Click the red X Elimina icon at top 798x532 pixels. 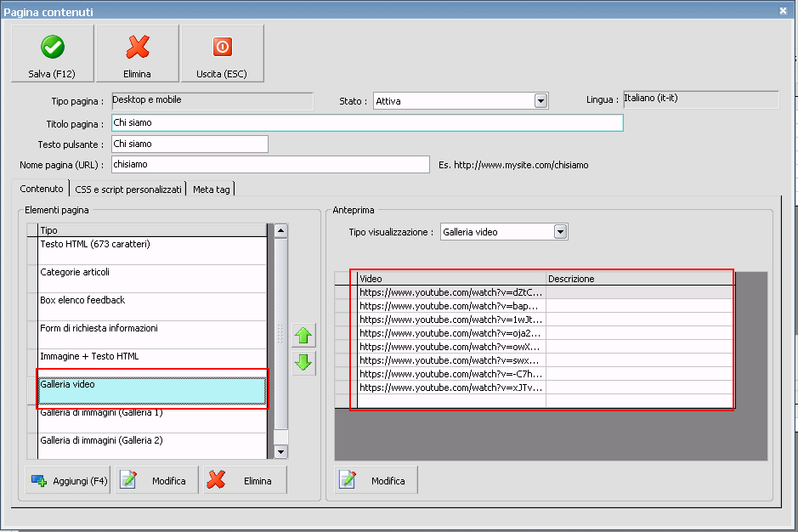coord(137,47)
